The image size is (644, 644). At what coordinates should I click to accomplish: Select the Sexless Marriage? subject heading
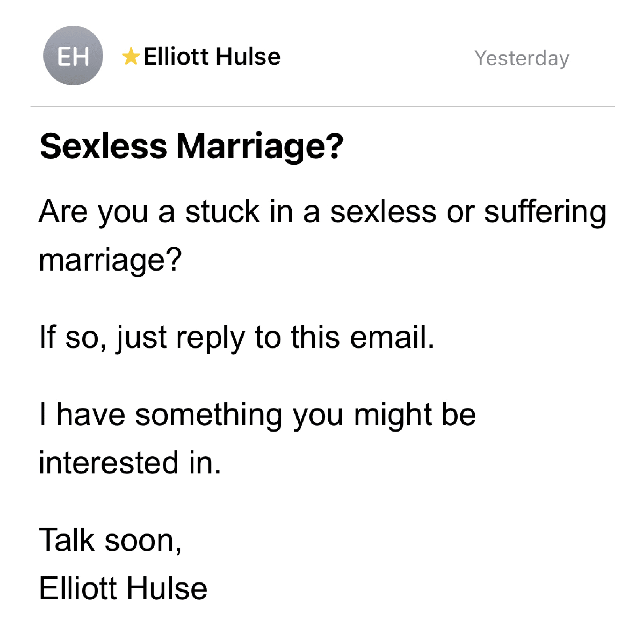191,147
